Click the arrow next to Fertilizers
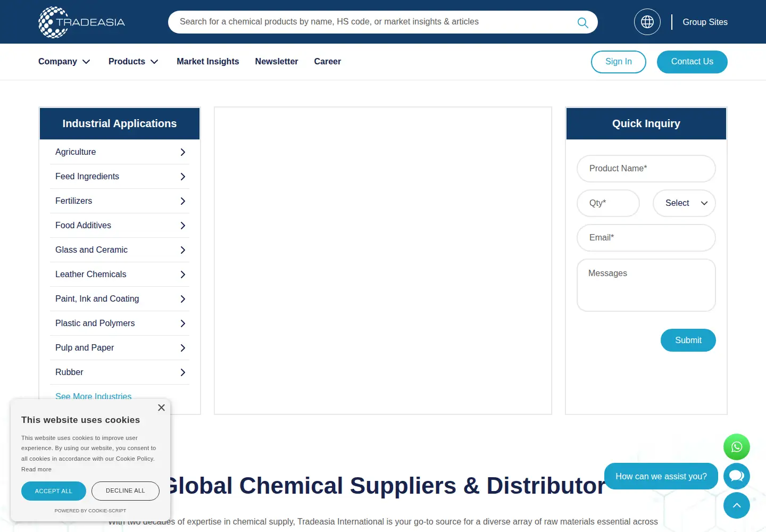 [182, 201]
